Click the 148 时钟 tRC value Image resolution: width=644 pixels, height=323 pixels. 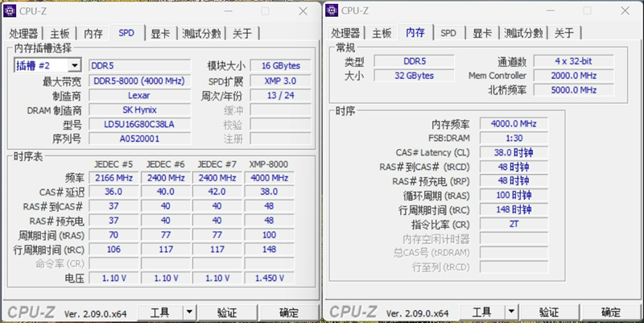514,209
